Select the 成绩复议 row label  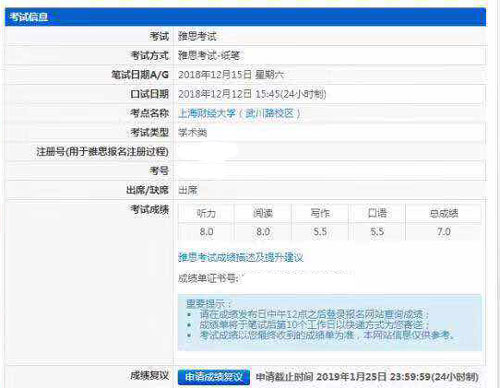150,376
